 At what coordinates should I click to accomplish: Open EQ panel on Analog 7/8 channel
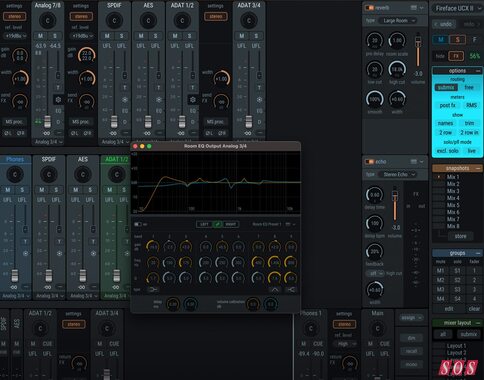click(58, 111)
